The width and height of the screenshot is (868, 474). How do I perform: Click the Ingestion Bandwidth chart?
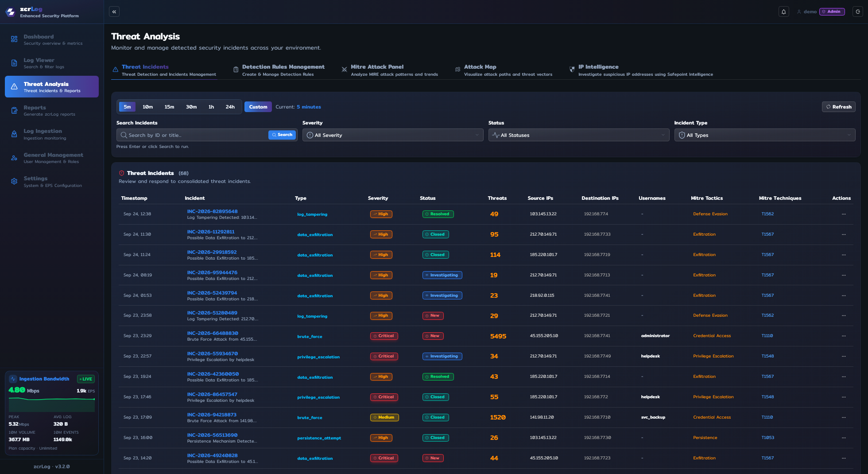pos(52,404)
